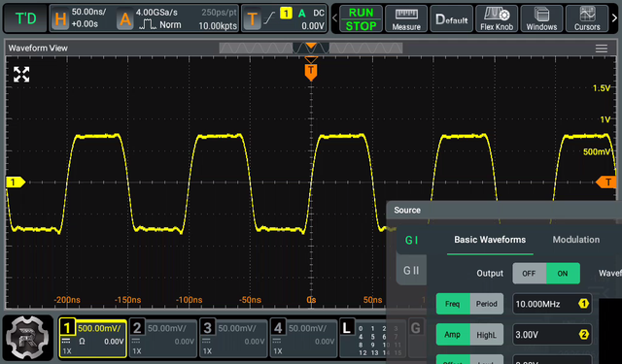Click the +0.00s horizontal offset value
Screen dimensions: 622x364
pos(85,24)
